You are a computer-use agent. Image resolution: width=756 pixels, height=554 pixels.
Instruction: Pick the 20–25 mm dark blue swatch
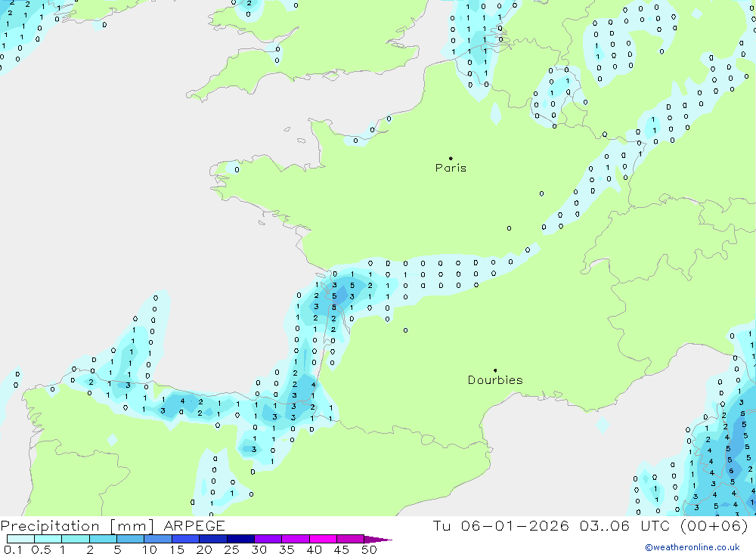pos(213,539)
